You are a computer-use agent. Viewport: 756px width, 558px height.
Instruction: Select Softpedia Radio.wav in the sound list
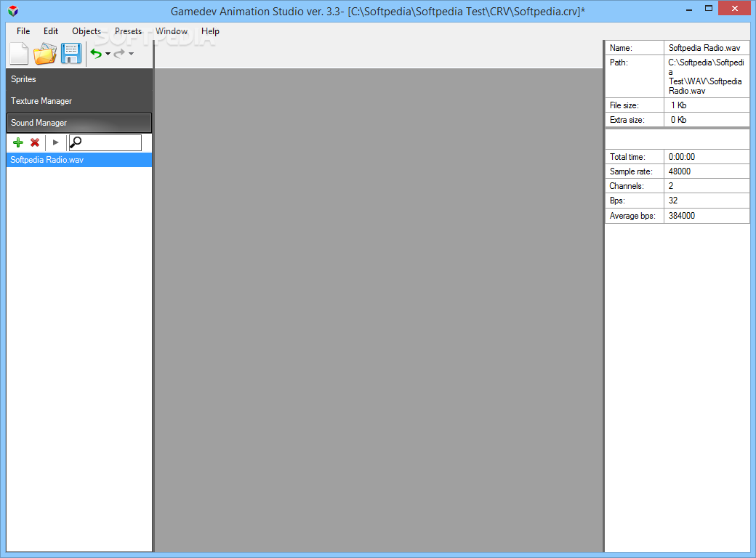coord(79,160)
